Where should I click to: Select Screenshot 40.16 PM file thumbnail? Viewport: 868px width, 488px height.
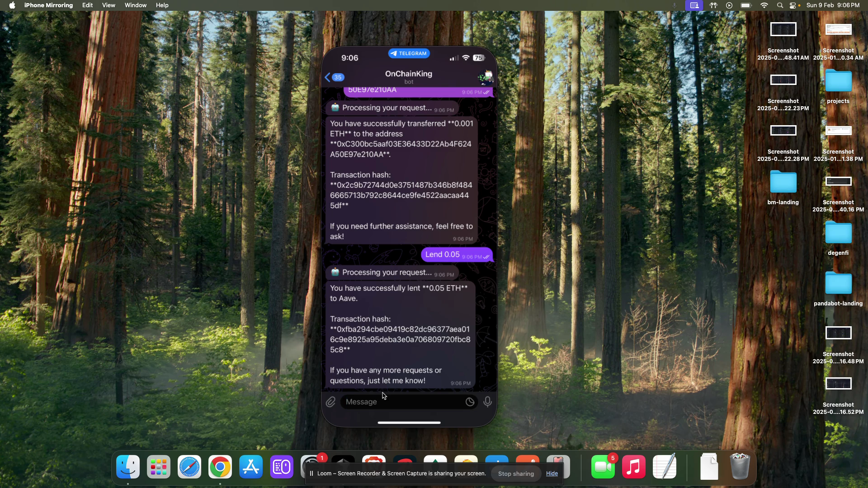click(x=838, y=181)
